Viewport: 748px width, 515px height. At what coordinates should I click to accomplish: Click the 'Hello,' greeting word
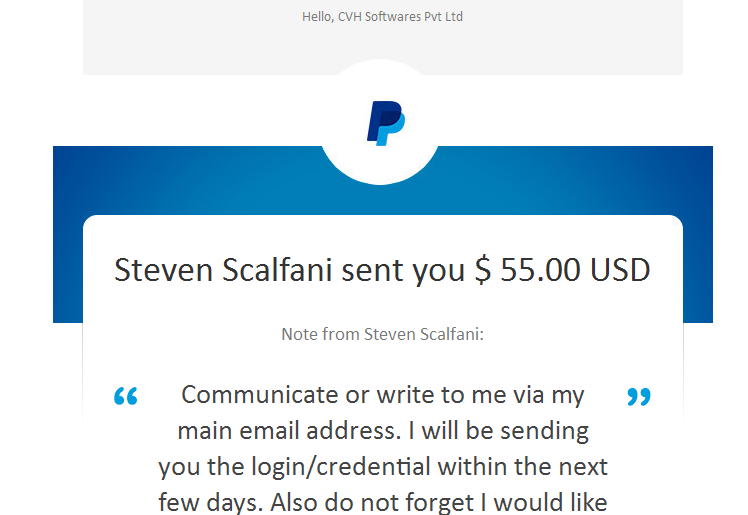pyautogui.click(x=318, y=17)
